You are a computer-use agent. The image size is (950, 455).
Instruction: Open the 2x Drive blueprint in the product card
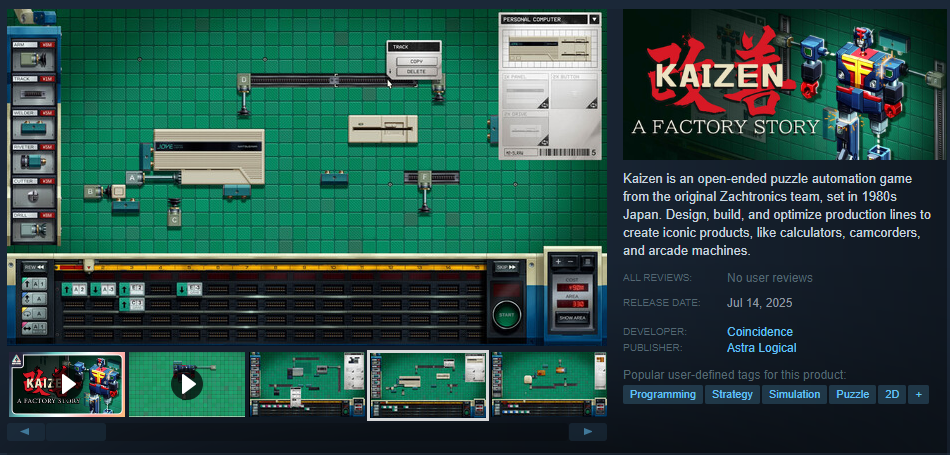click(525, 128)
